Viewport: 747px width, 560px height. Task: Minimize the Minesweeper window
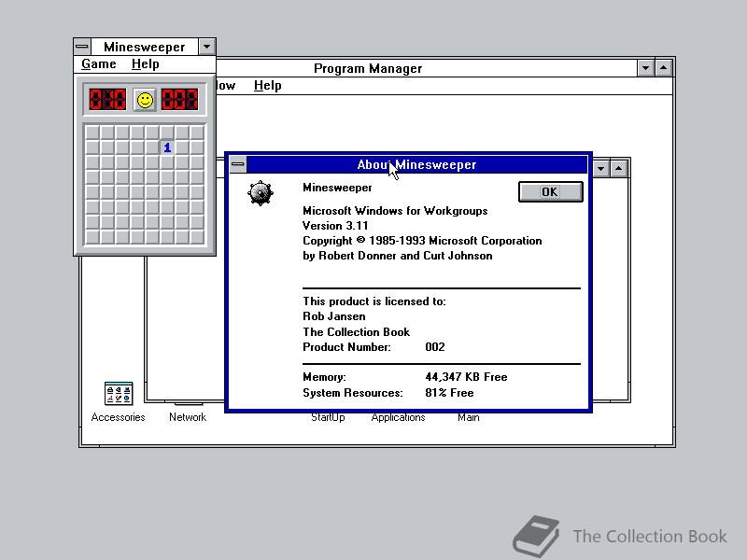pyautogui.click(x=206, y=47)
